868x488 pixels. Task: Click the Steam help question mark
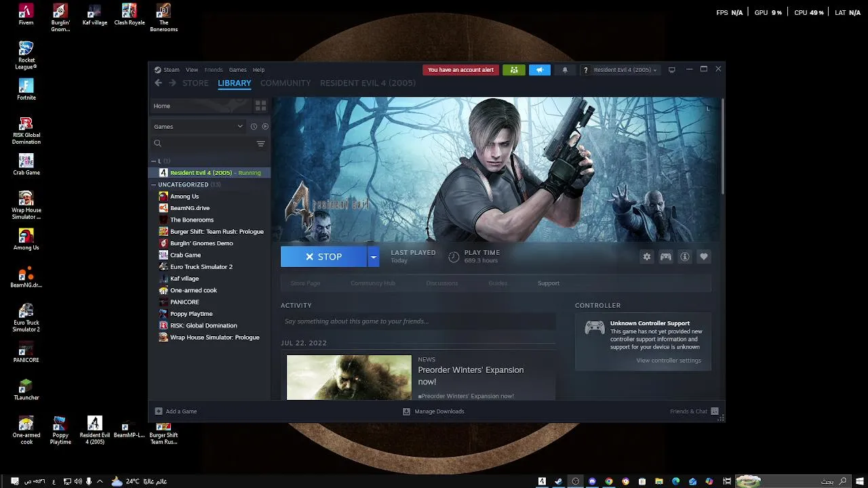point(586,70)
